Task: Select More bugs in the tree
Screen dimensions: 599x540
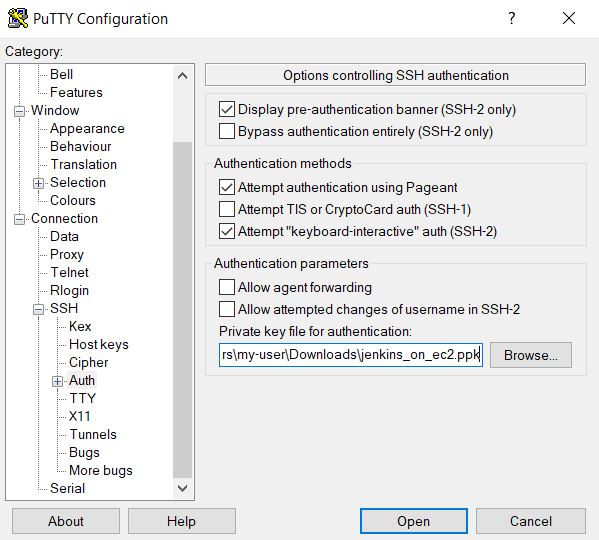Action: point(101,470)
